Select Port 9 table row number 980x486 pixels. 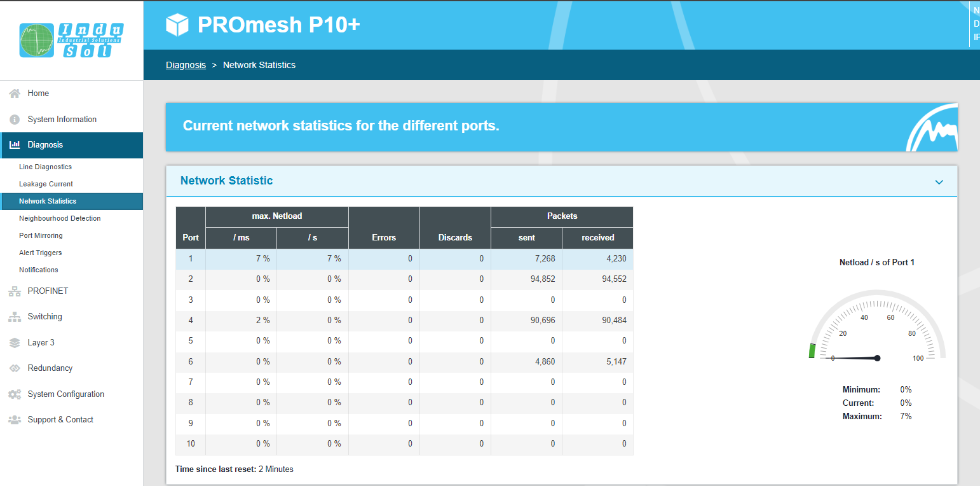[x=190, y=423]
